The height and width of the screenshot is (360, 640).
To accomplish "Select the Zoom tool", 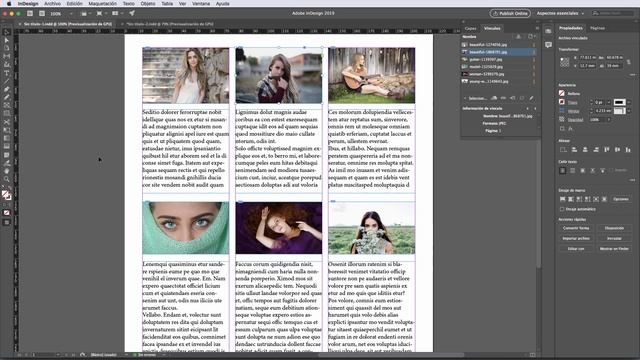I will [x=6, y=179].
